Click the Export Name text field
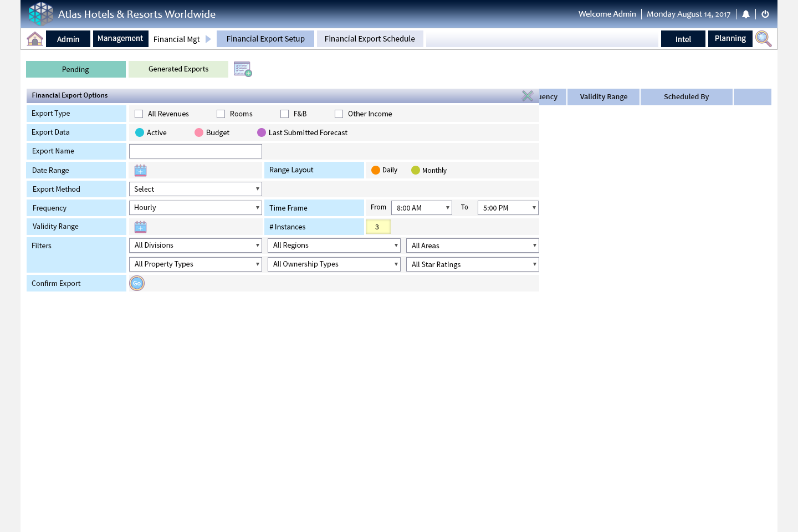Viewport: 798px width, 532px height. [195, 151]
